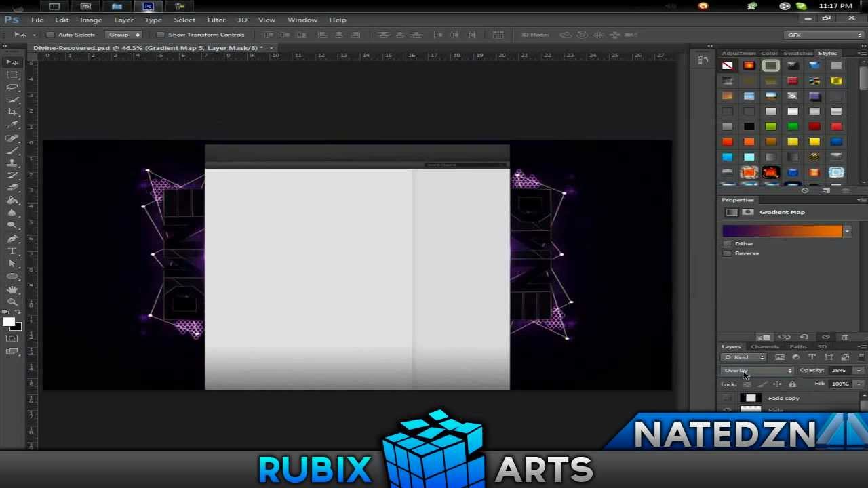This screenshot has height=488, width=868.
Task: Select the Blur tool
Action: 12,213
